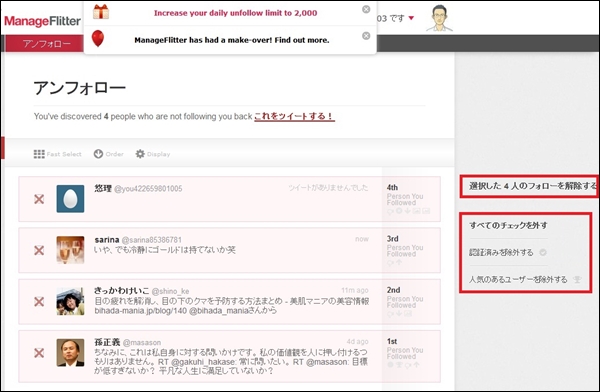Open the @masason username
The height and width of the screenshot is (392, 600).
click(142, 343)
